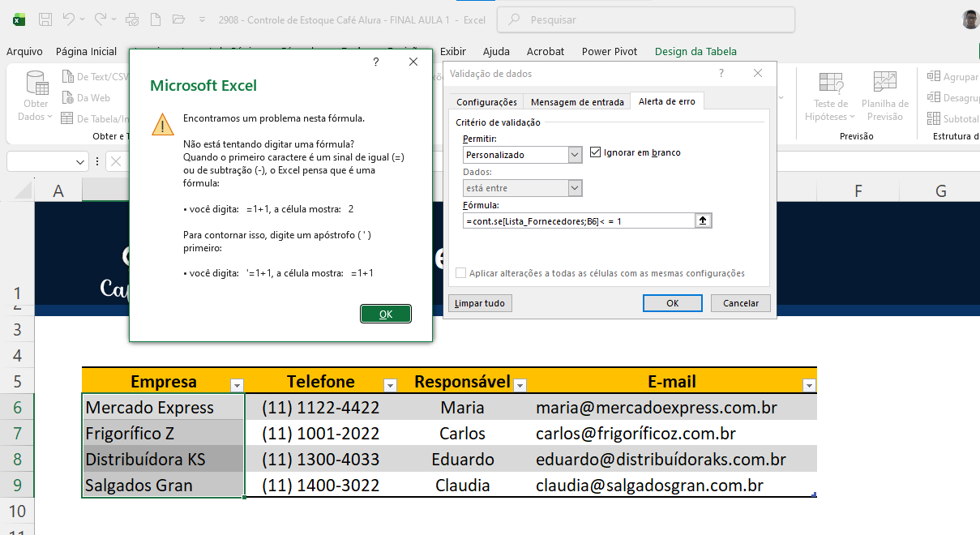The height and width of the screenshot is (535, 980).
Task: Open the Responsável column filter dropdown
Action: click(x=520, y=386)
